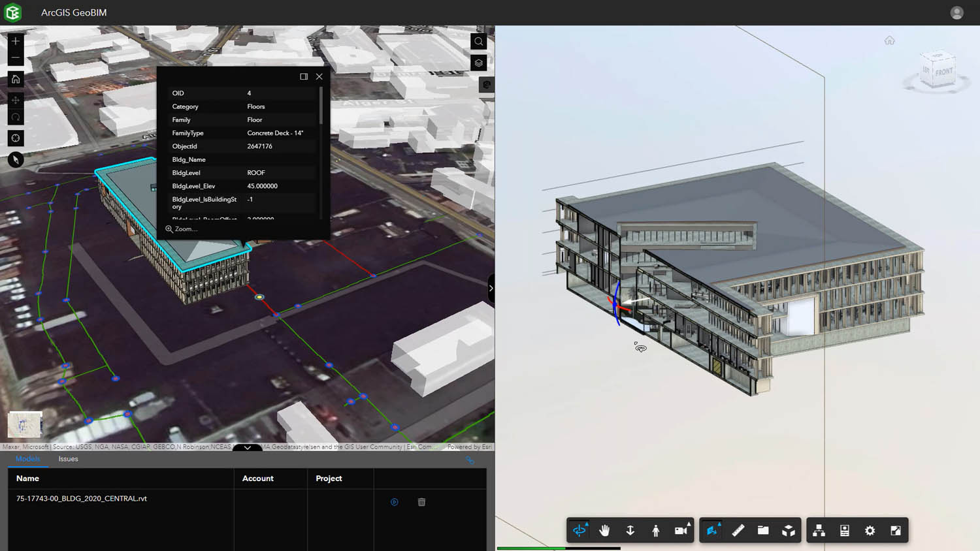This screenshot has width=980, height=551.
Task: Close the attribute popup
Action: pos(319,76)
